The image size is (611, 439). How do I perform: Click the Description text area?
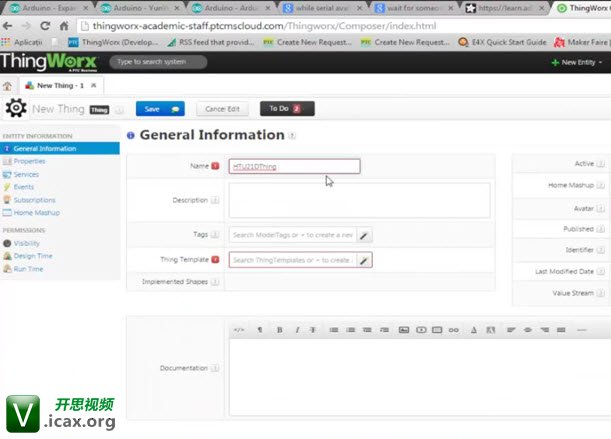pyautogui.click(x=359, y=200)
